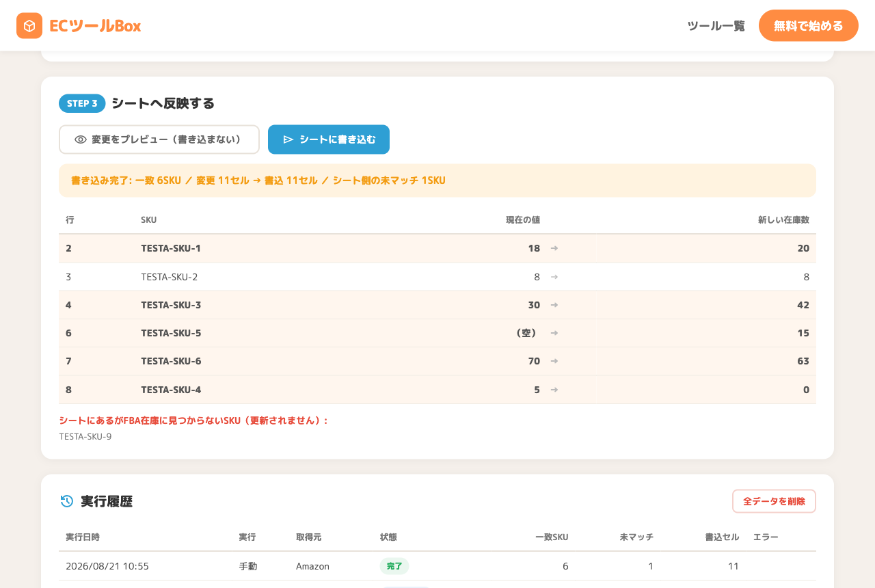This screenshot has height=588, width=875.
Task: Click the arrow icon in TESTA-SKU-6 row
Action: pos(554,361)
